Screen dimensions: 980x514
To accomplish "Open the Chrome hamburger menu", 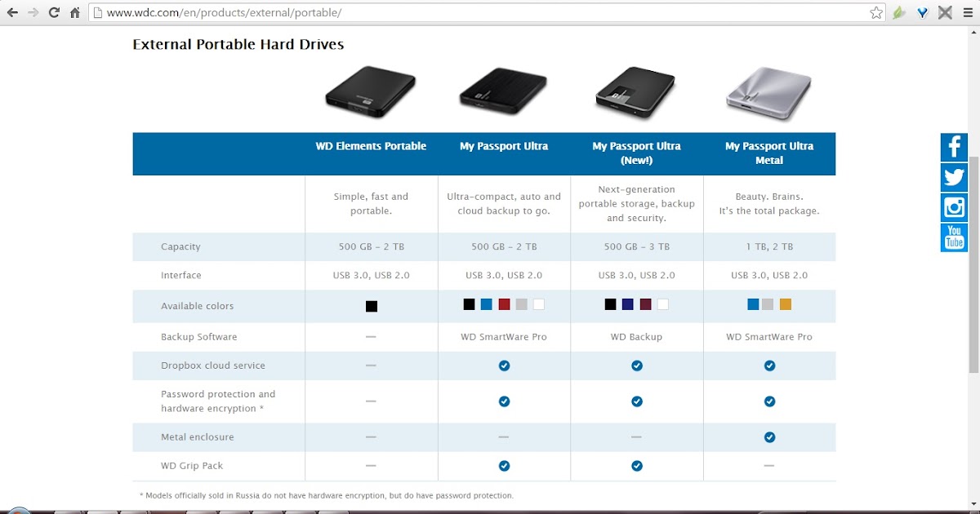I will pos(968,13).
